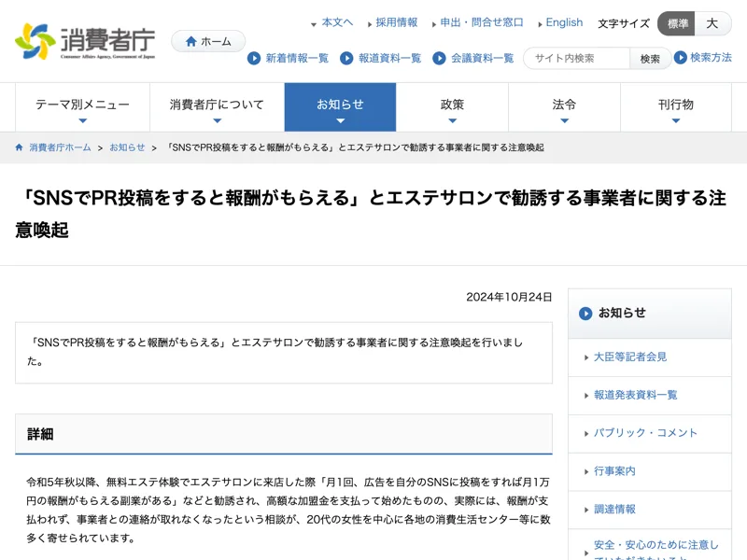The image size is (747, 560).
Task: Click the page title heading text
Action: click(371, 214)
